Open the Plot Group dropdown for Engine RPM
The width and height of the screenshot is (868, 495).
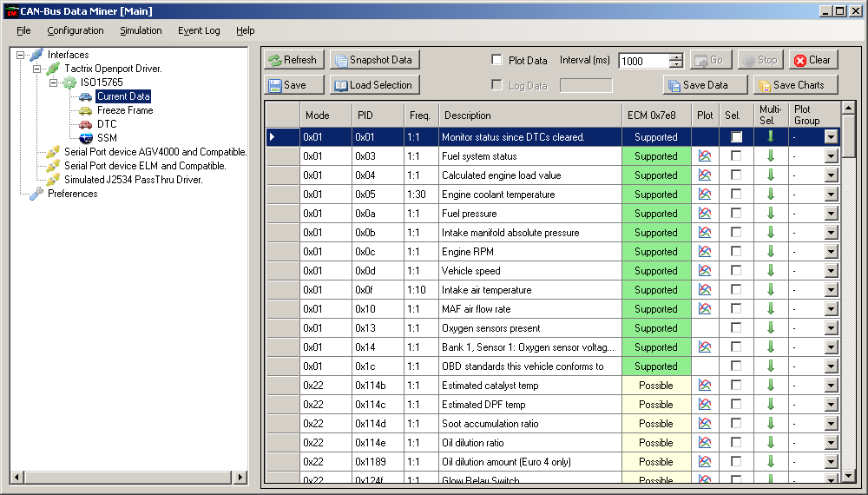831,251
